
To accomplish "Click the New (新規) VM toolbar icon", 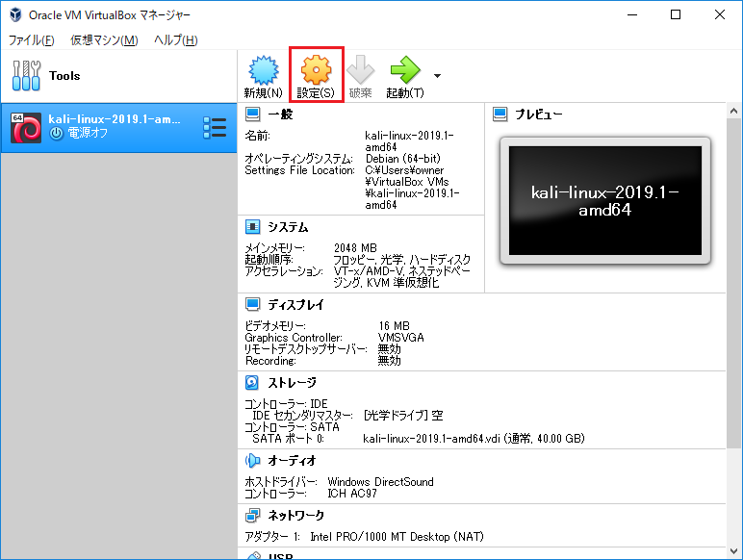I will click(x=264, y=70).
